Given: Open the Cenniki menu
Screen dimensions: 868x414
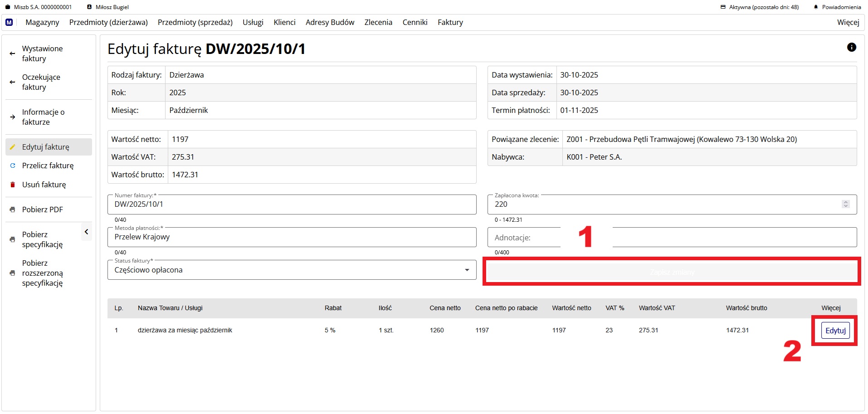Looking at the screenshot, I should (x=414, y=22).
